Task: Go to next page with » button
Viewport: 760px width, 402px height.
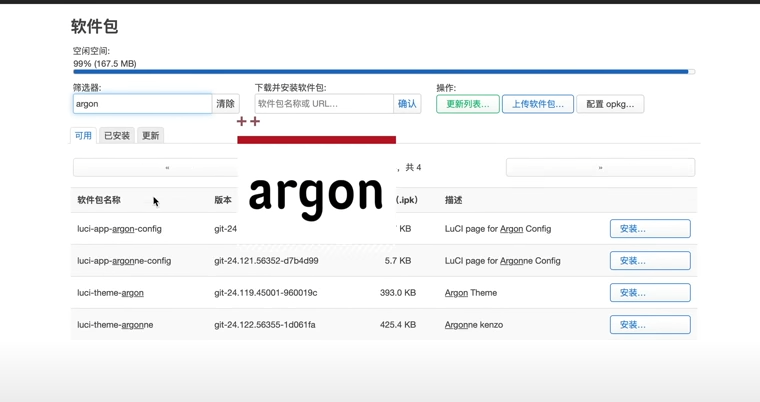Action: (x=601, y=168)
